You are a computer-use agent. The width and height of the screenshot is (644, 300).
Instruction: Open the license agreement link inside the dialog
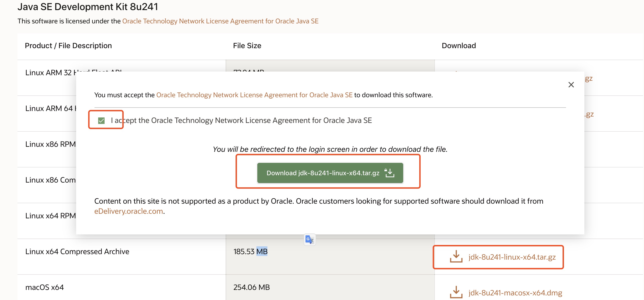pyautogui.click(x=255, y=95)
